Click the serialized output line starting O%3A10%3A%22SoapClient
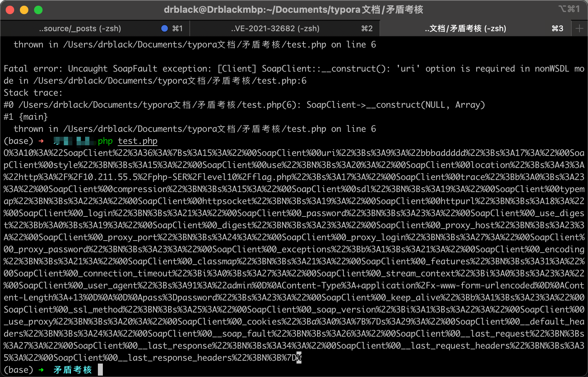Image resolution: width=588 pixels, height=377 pixels. click(x=294, y=153)
